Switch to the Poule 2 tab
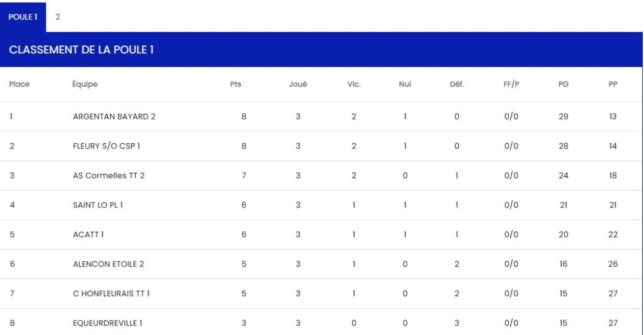This screenshot has height=335, width=644. pos(58,17)
